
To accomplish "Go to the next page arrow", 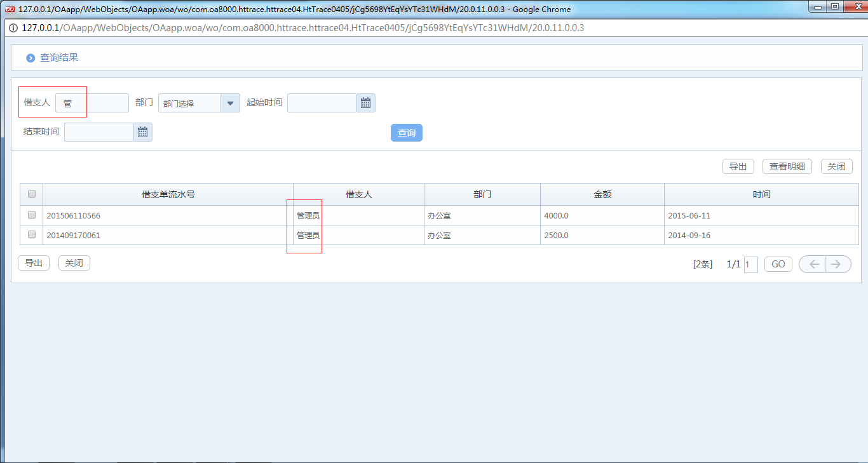I will tap(837, 264).
